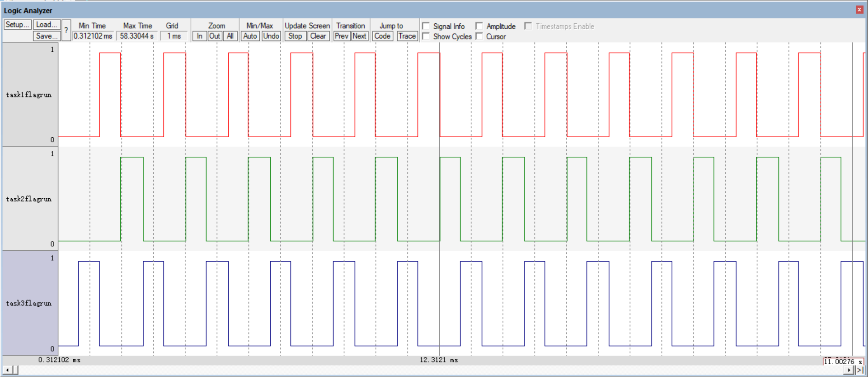Open the Setup... dialog
The height and width of the screenshot is (377, 868).
pyautogui.click(x=17, y=25)
